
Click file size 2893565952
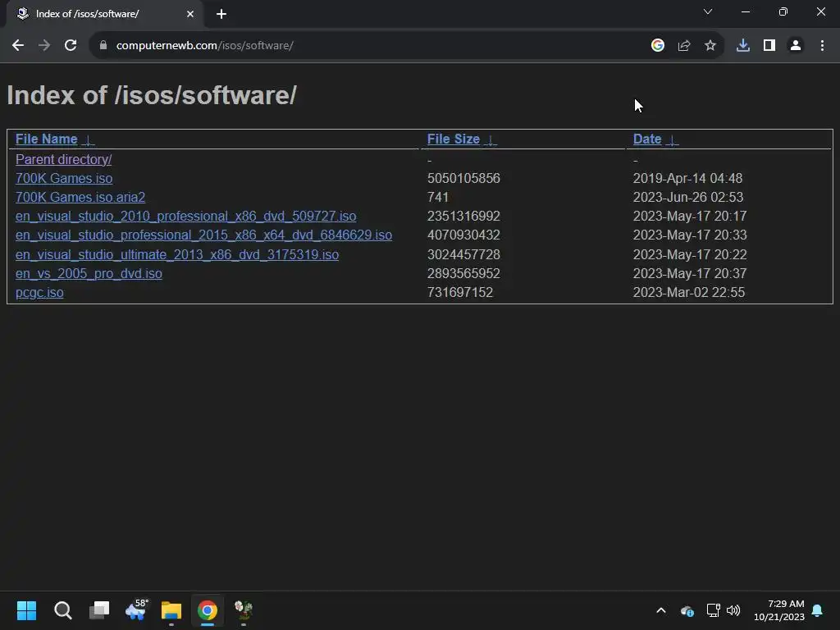tap(463, 274)
